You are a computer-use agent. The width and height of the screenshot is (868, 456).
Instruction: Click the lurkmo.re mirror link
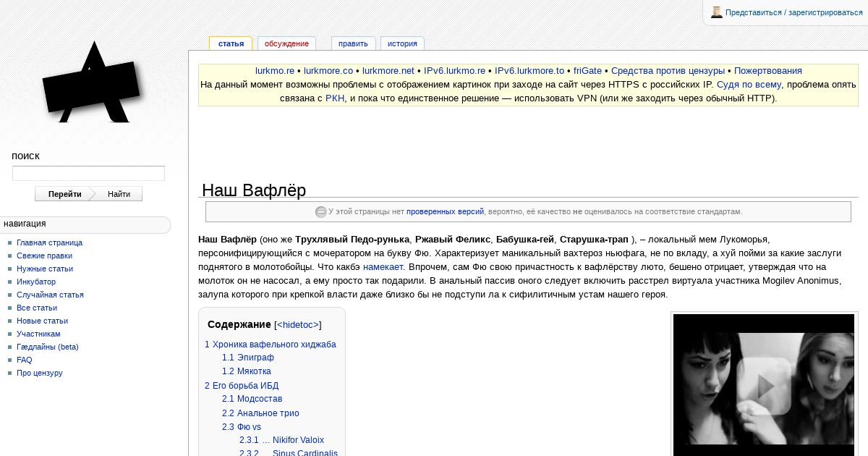[x=275, y=71]
